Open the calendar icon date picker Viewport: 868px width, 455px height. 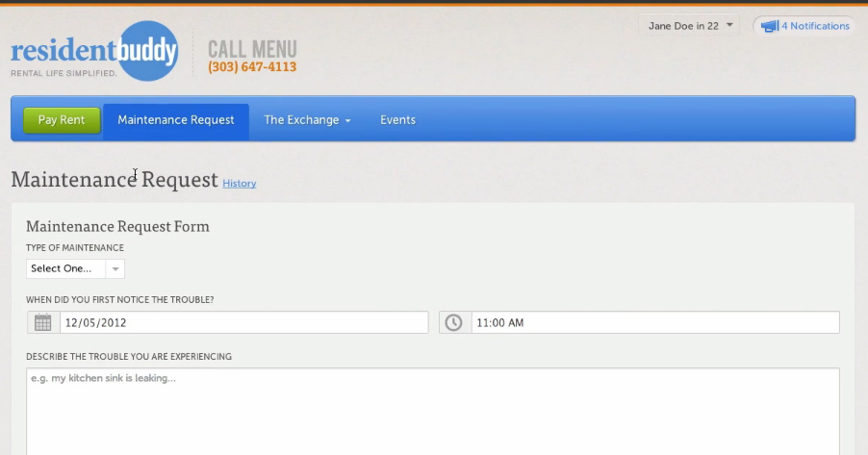coord(42,322)
